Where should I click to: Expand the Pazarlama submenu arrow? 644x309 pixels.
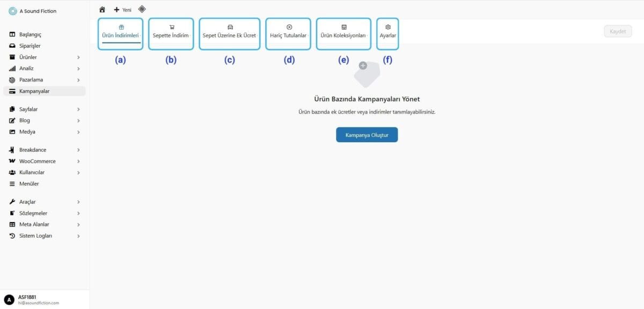pyautogui.click(x=78, y=80)
